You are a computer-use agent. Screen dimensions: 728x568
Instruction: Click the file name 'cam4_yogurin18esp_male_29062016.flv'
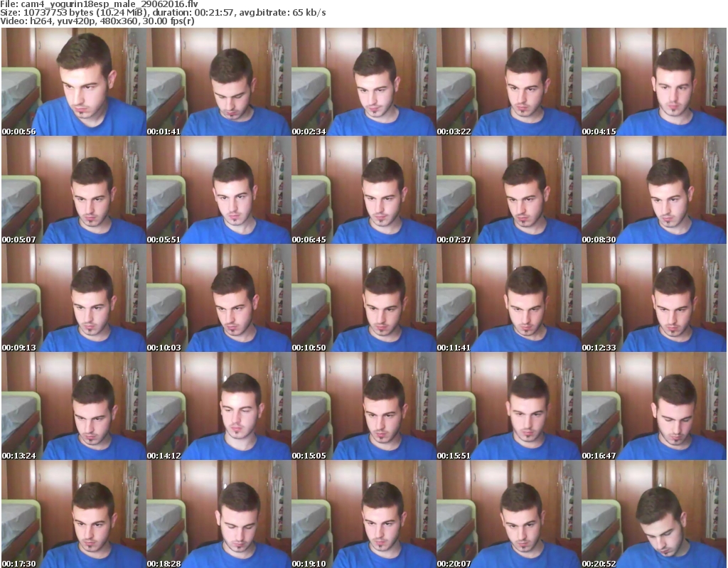pos(109,4)
